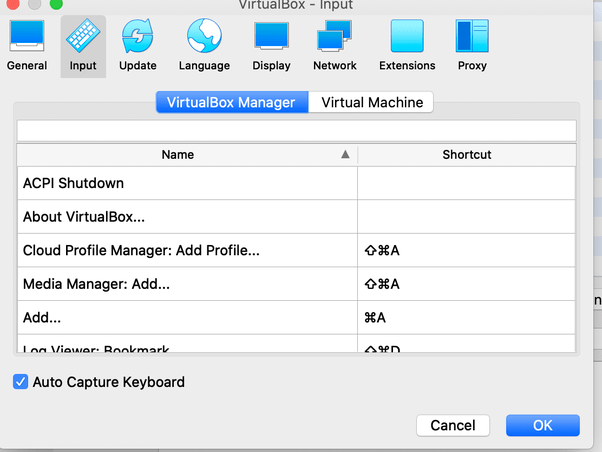Select the About VirtualBox... row
This screenshot has width=602, height=452.
296,217
